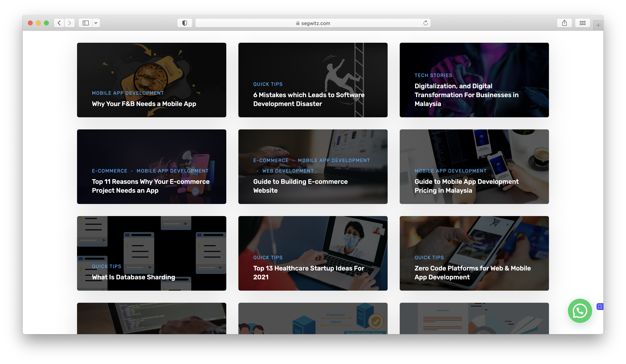This screenshot has width=626, height=364.
Task: Show the tab overview grid
Action: tap(582, 23)
